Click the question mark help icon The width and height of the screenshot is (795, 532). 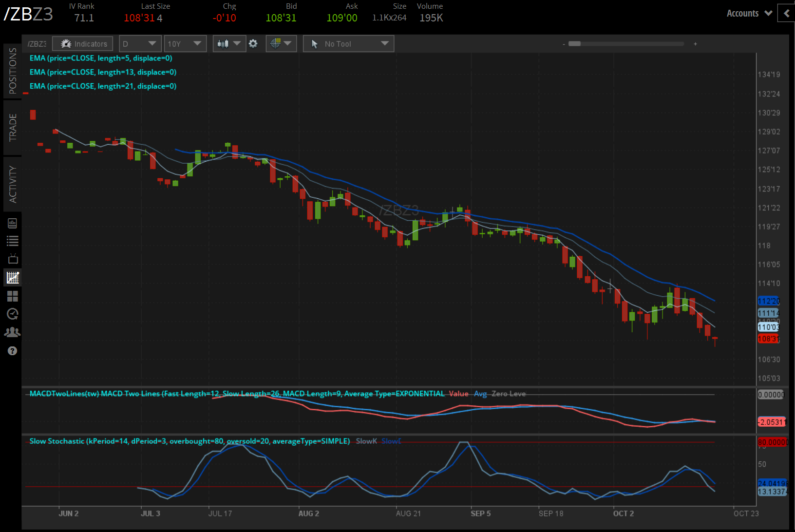point(13,351)
